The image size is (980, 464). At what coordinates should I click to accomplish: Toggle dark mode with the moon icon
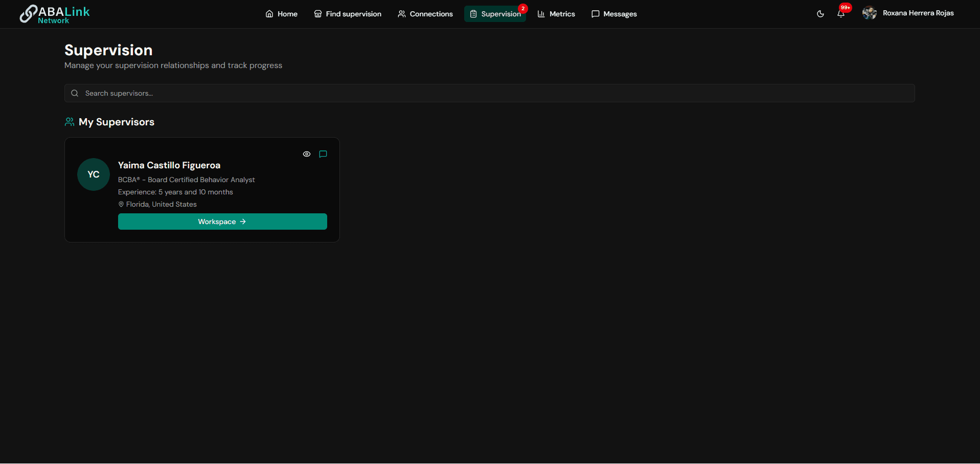click(x=821, y=14)
